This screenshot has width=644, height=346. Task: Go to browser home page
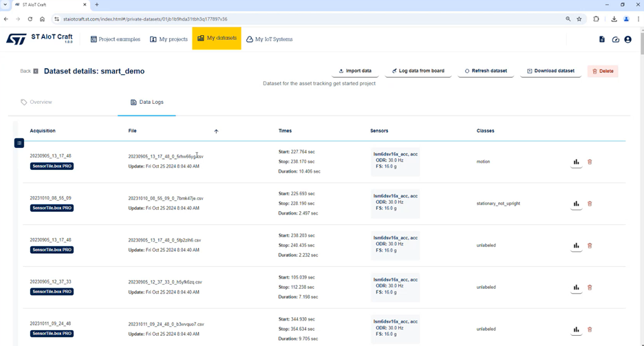pos(42,19)
